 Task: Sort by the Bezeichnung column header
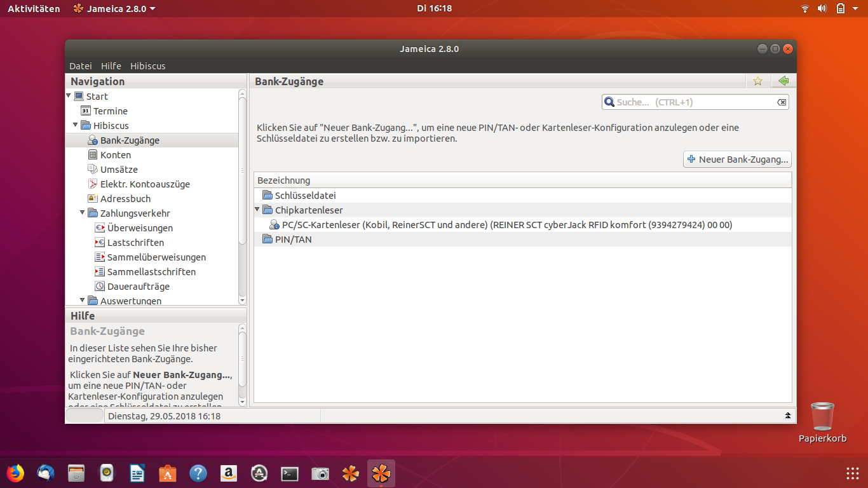(522, 180)
